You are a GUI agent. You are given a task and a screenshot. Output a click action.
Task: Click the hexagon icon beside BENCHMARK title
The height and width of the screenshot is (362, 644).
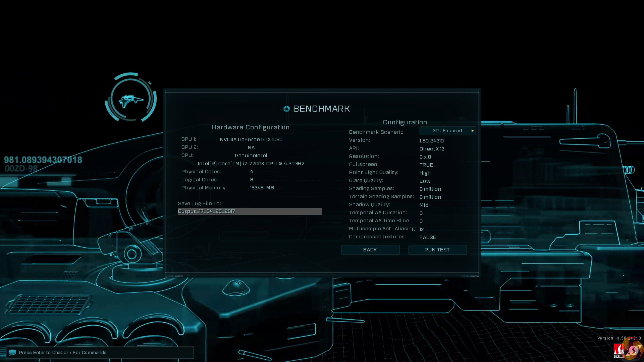coord(286,109)
